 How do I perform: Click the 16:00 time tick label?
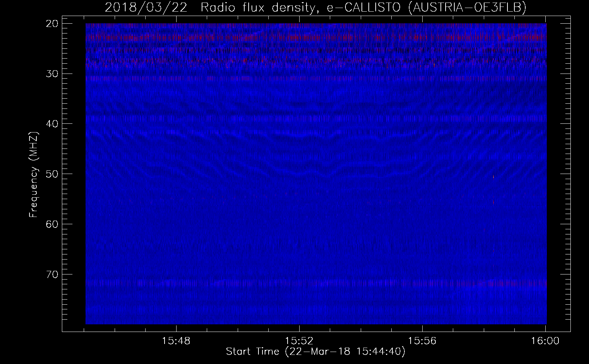(x=545, y=341)
